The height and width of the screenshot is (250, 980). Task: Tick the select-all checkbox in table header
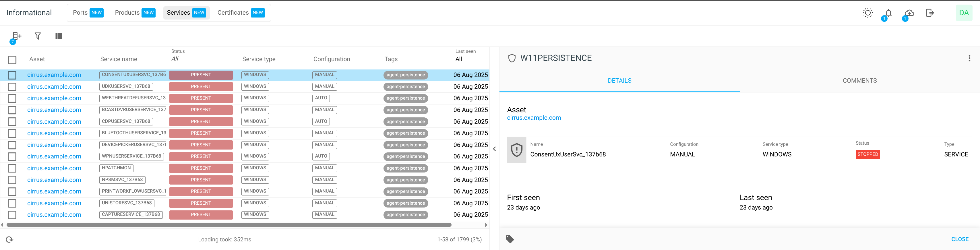(x=12, y=60)
